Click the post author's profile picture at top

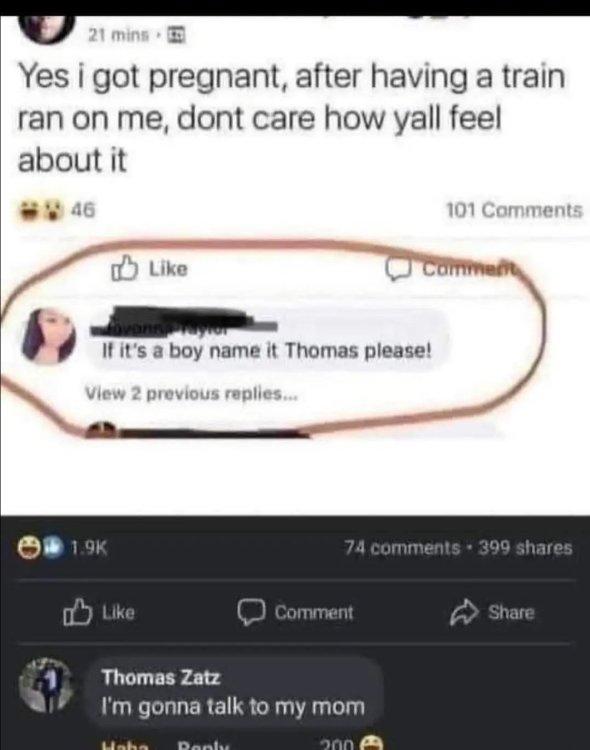(x=48, y=30)
